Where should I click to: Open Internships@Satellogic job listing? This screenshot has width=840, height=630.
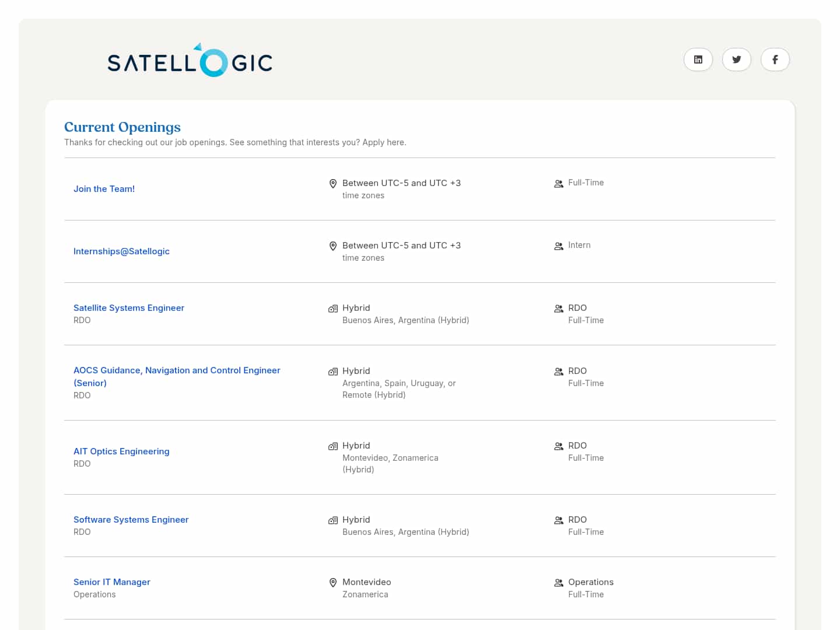pos(121,251)
